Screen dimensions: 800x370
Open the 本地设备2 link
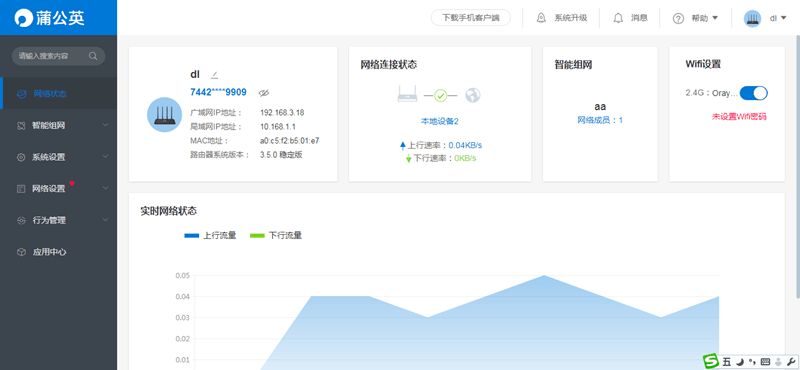point(440,121)
